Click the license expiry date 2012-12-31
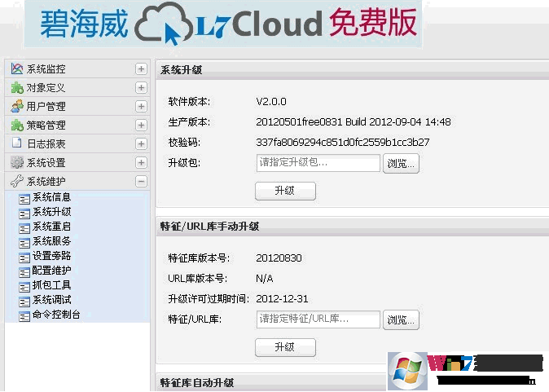This screenshot has width=549, height=392. click(282, 299)
